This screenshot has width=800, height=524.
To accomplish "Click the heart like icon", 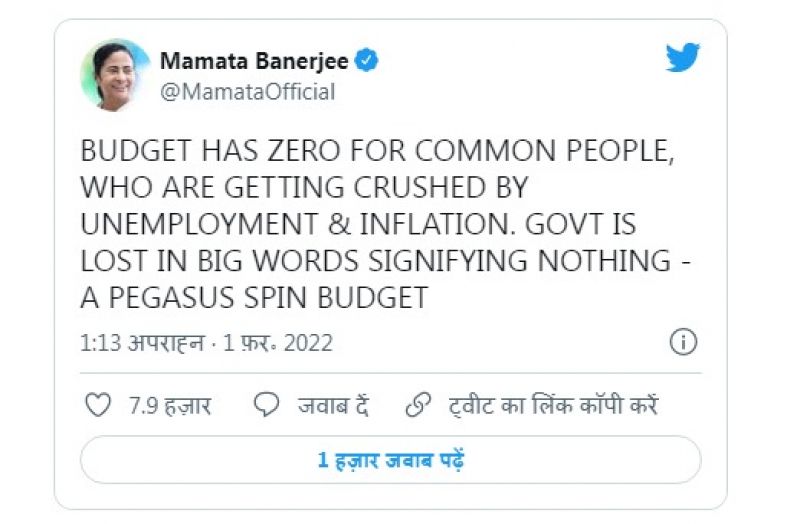I will 98,405.
